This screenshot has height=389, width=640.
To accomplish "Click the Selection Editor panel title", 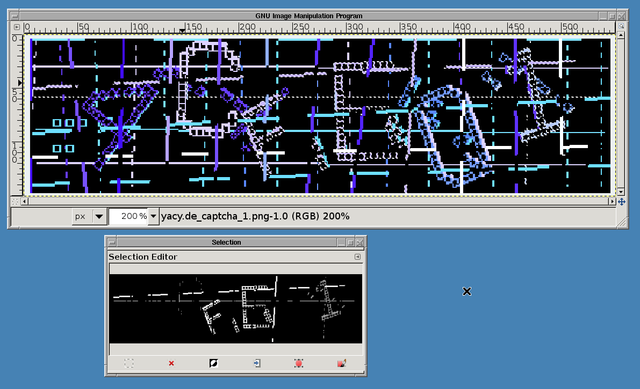I will [143, 257].
